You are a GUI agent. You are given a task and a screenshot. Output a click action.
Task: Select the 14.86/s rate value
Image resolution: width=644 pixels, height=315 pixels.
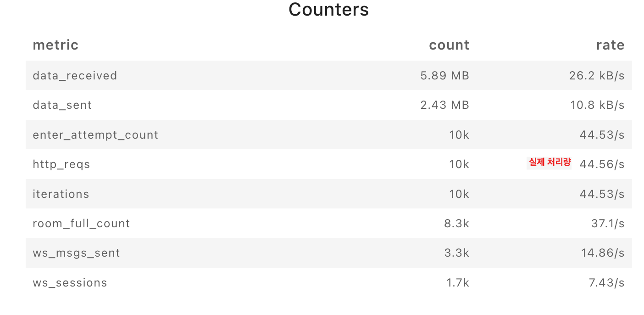click(602, 253)
